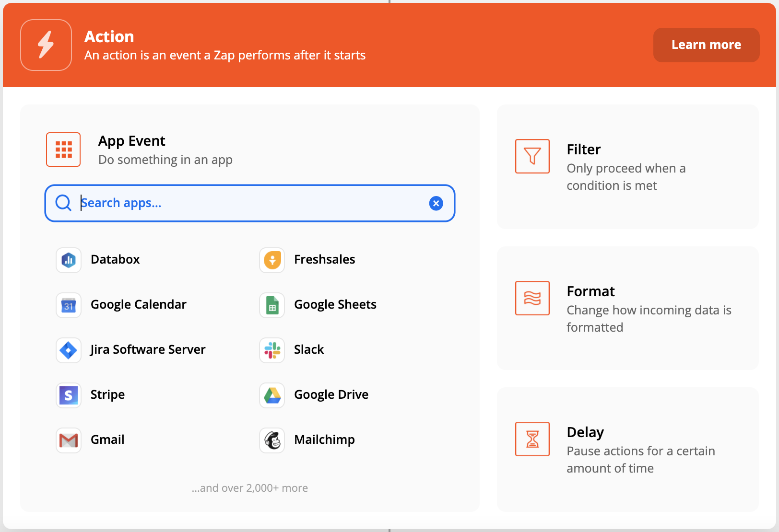
Task: Select the Jira Software Server icon
Action: pyautogui.click(x=69, y=350)
